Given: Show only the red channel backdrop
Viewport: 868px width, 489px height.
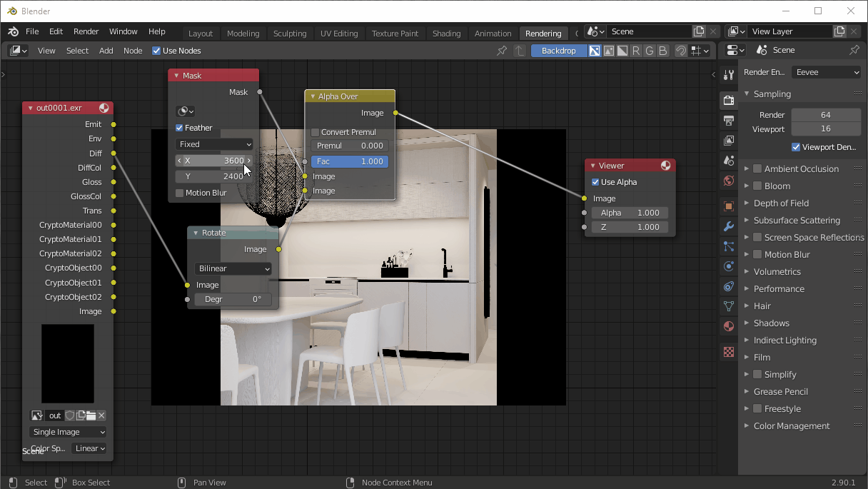Looking at the screenshot, I should point(635,51).
